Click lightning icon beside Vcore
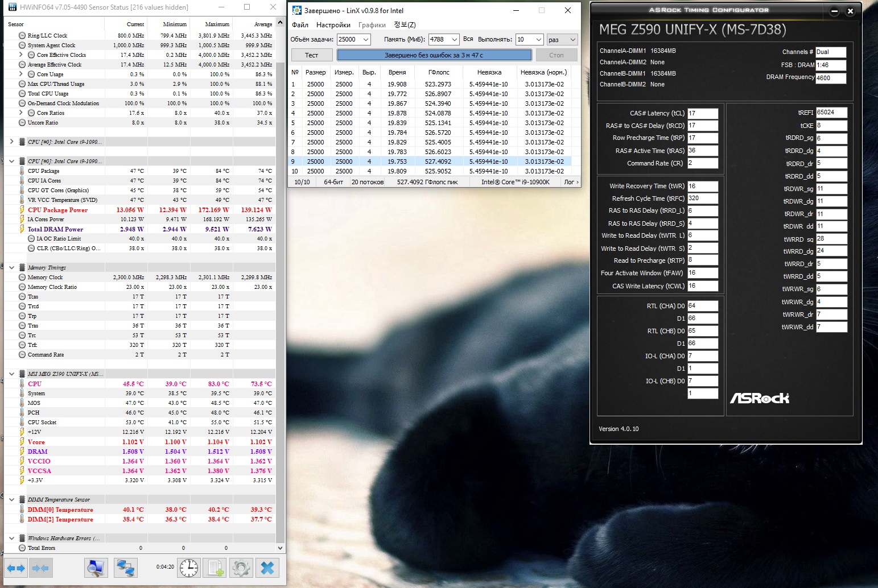 tap(22, 442)
